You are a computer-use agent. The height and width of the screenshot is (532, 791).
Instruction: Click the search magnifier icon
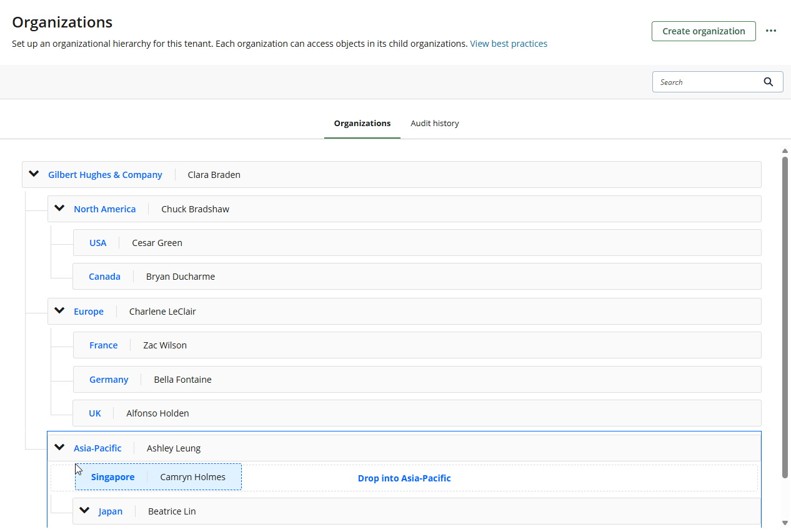768,82
